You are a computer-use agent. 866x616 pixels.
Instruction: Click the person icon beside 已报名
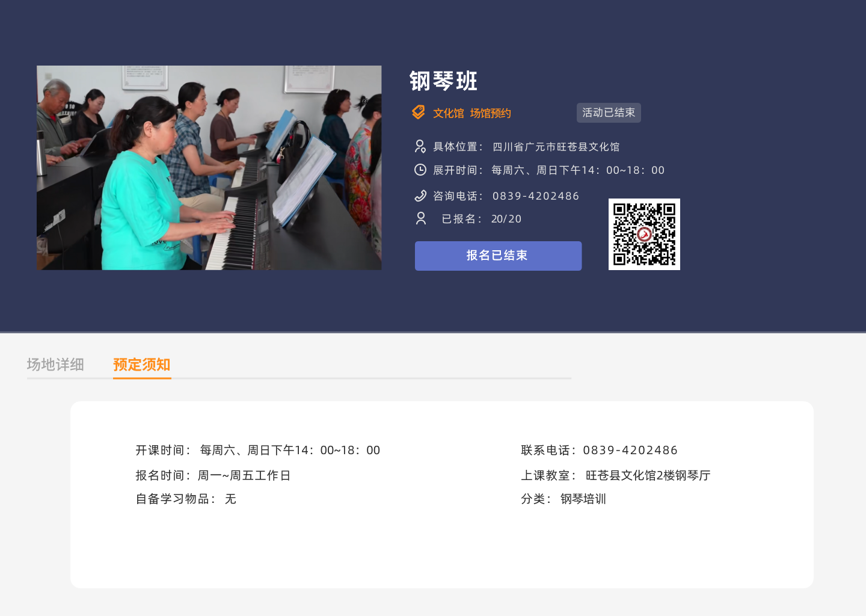point(421,218)
